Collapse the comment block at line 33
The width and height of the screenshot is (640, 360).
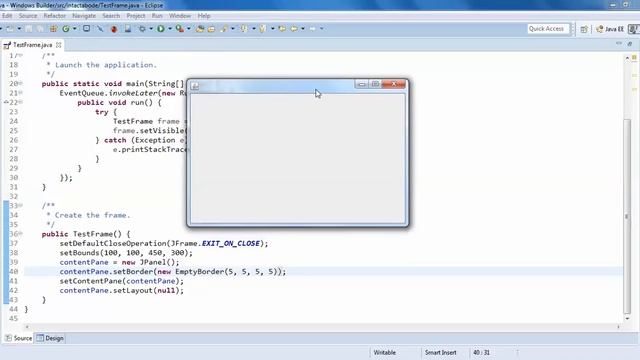click(x=20, y=205)
